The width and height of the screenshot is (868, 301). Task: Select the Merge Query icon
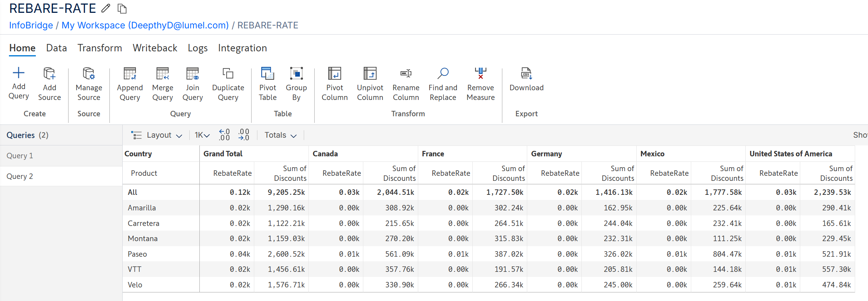[x=162, y=73]
